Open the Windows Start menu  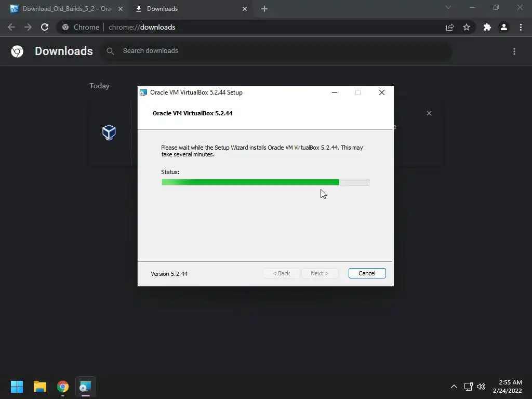(x=17, y=387)
